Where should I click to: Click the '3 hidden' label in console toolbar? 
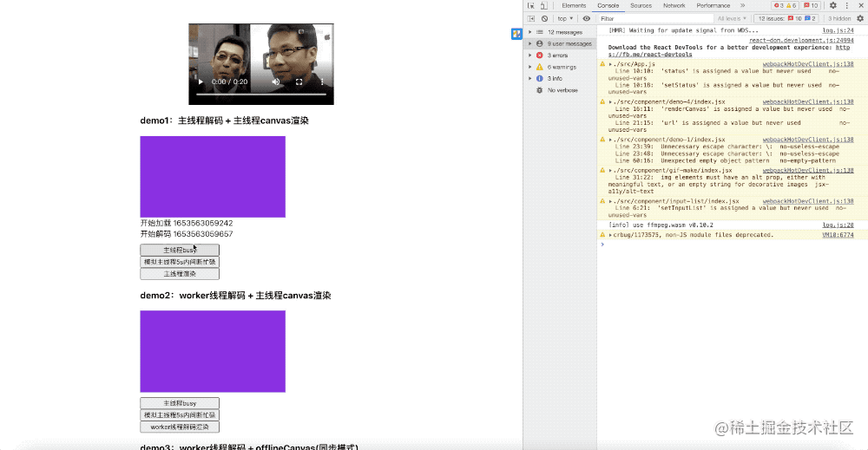coord(839,18)
